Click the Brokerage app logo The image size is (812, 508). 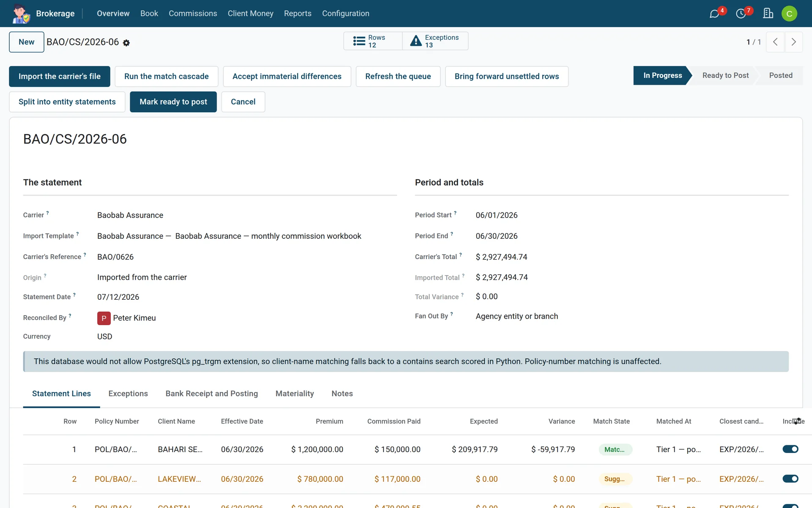(21, 14)
